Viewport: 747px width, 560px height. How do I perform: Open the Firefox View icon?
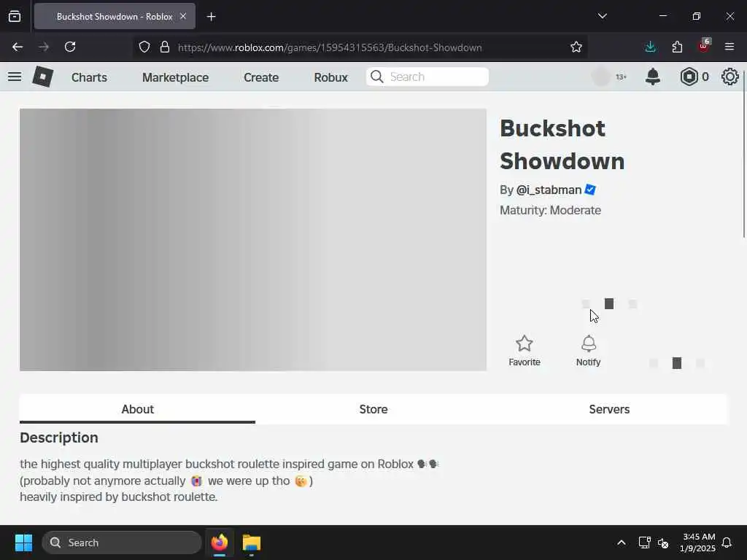click(15, 16)
